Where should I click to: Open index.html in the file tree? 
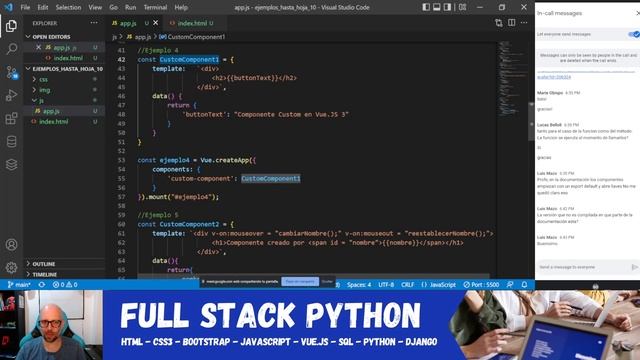53,122
